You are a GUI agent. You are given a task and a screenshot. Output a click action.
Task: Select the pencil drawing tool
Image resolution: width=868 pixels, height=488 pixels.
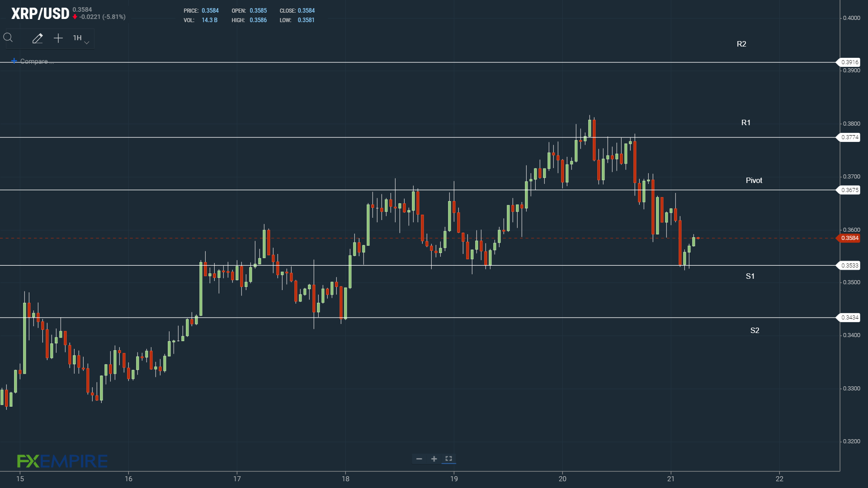coord(38,38)
